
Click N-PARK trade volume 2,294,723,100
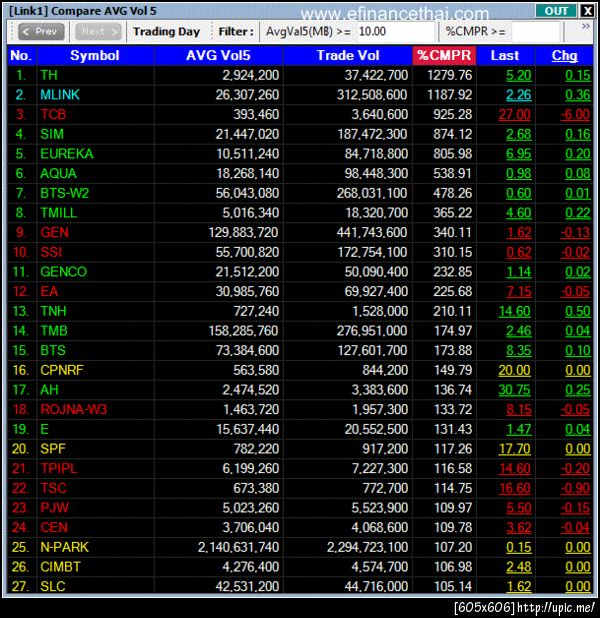coord(367,547)
